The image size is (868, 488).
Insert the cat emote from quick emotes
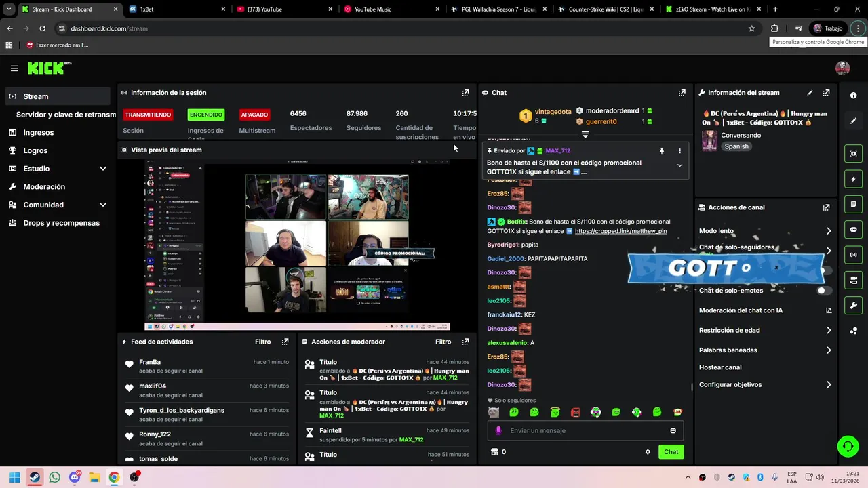tap(494, 412)
